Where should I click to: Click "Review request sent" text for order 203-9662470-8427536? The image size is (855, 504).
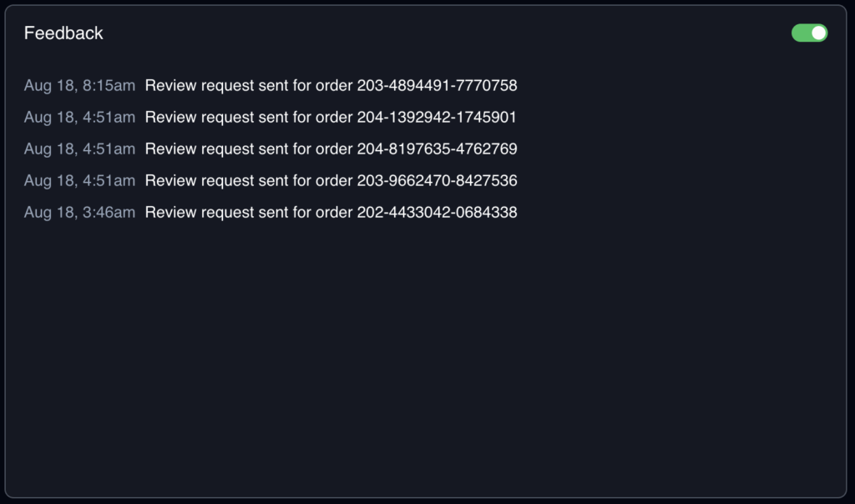(x=216, y=181)
